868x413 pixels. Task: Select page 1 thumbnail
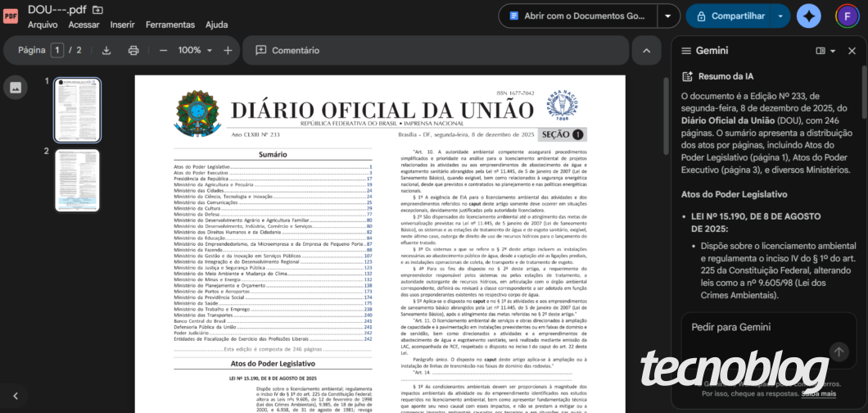(78, 110)
